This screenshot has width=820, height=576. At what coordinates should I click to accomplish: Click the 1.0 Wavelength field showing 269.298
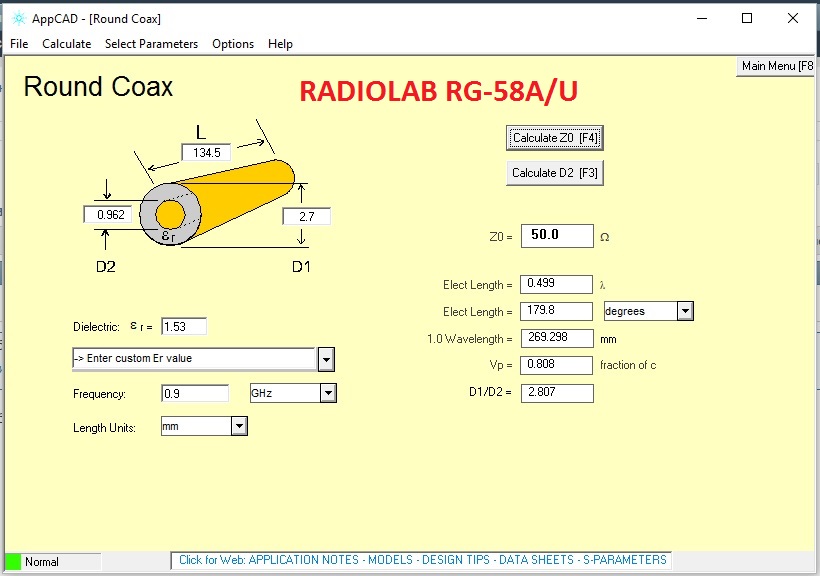click(x=557, y=338)
